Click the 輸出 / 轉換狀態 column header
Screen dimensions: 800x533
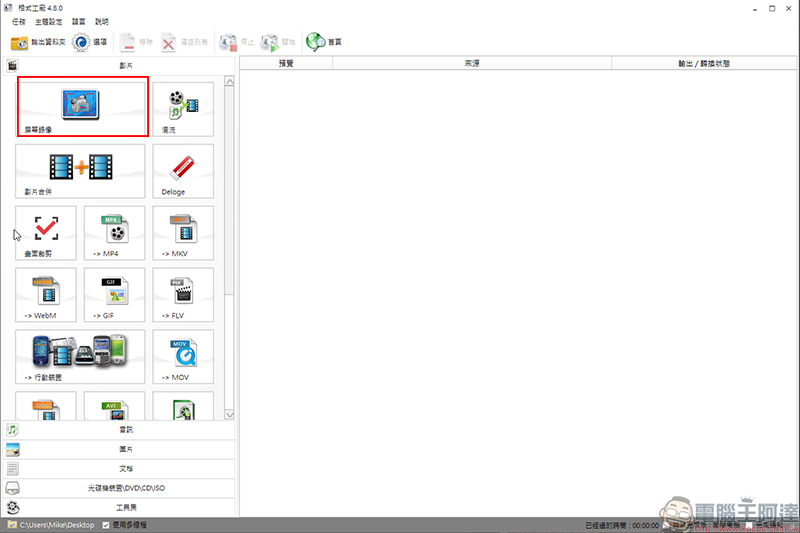(x=704, y=63)
